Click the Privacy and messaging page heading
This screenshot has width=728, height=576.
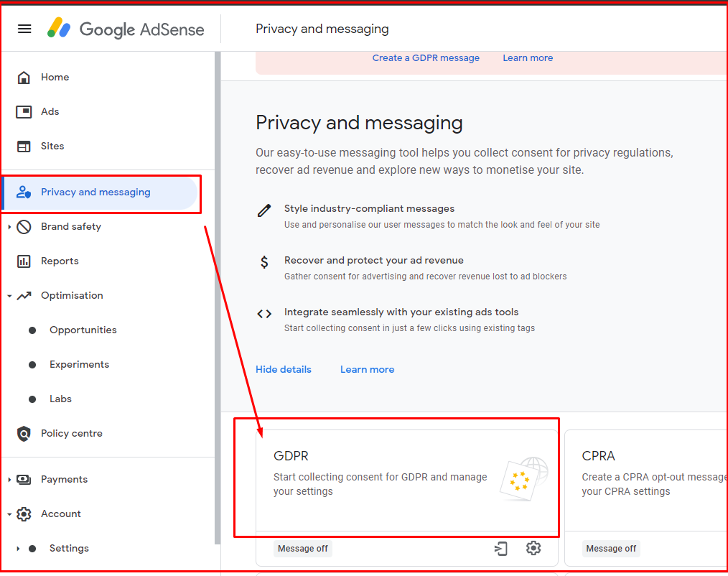360,123
